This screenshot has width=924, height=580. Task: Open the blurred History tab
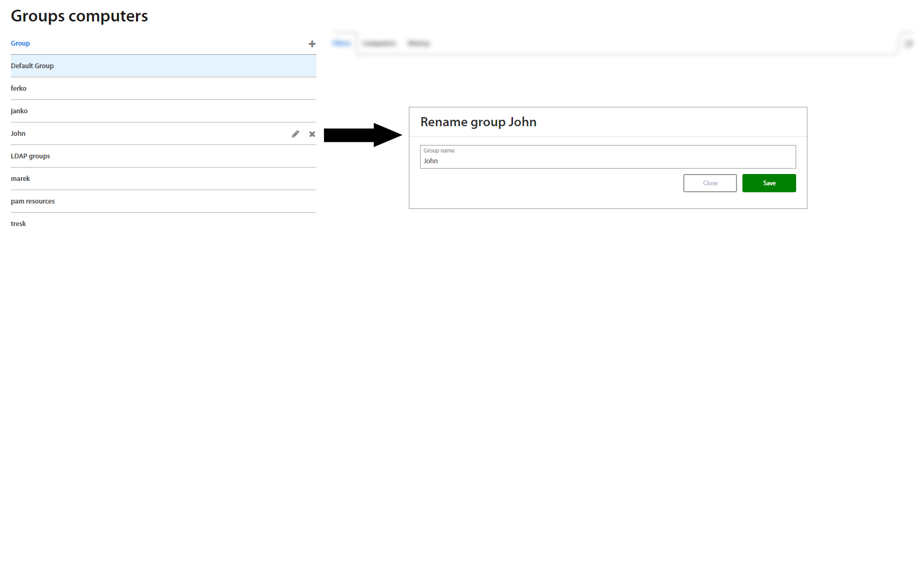418,44
